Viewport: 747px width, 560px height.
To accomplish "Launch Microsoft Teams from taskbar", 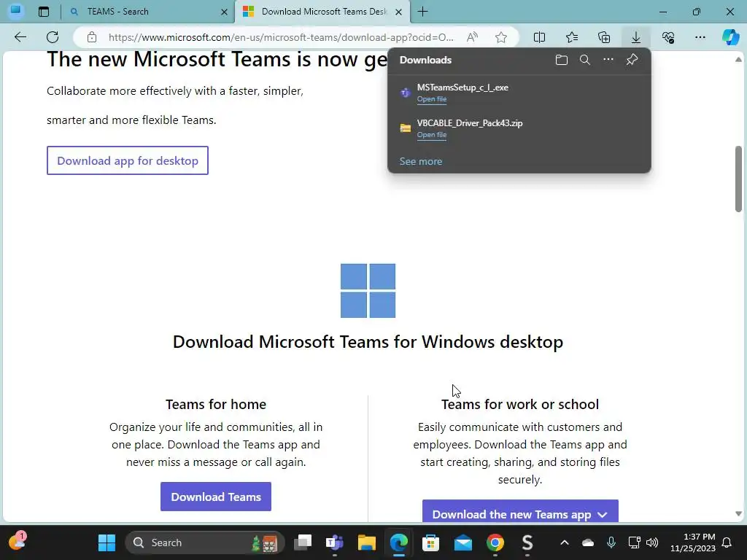I will 335,542.
